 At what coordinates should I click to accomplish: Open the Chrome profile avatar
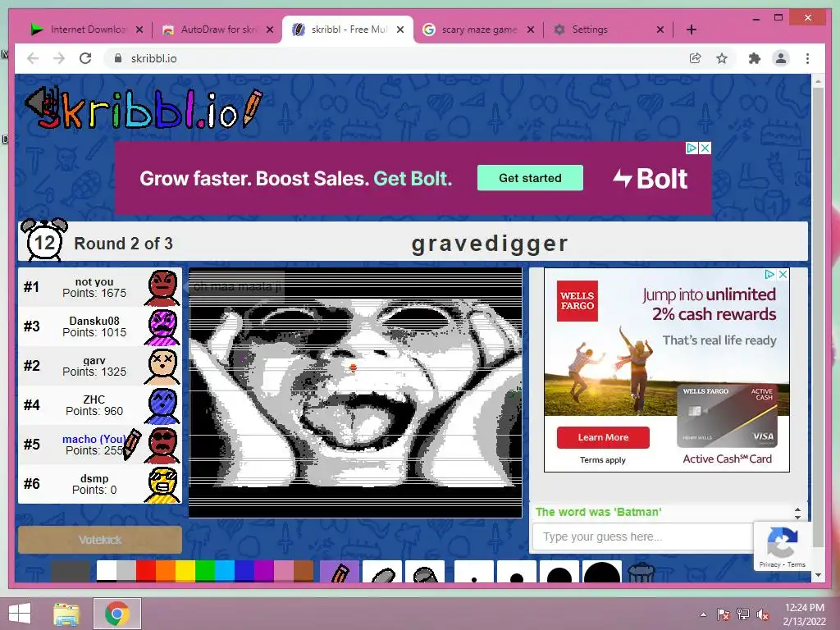tap(781, 58)
